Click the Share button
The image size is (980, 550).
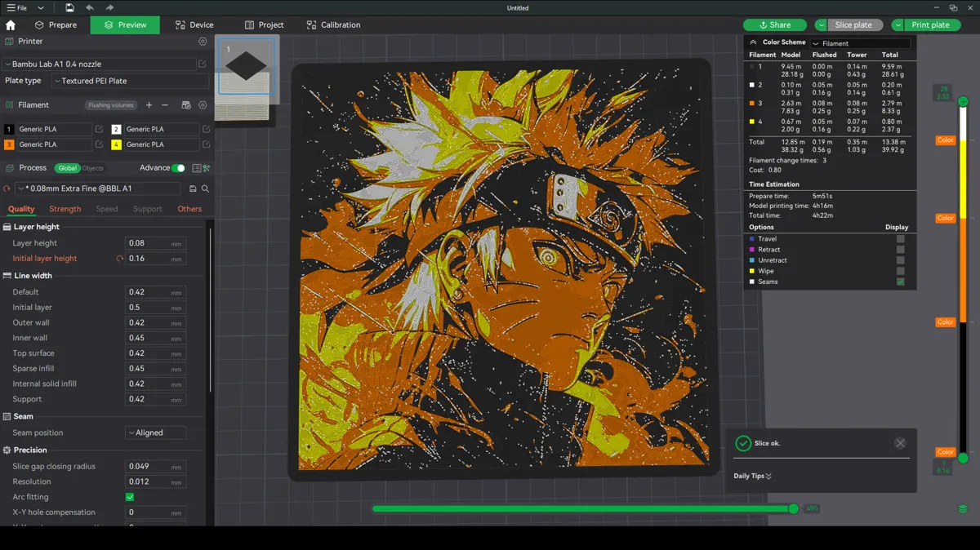(775, 25)
